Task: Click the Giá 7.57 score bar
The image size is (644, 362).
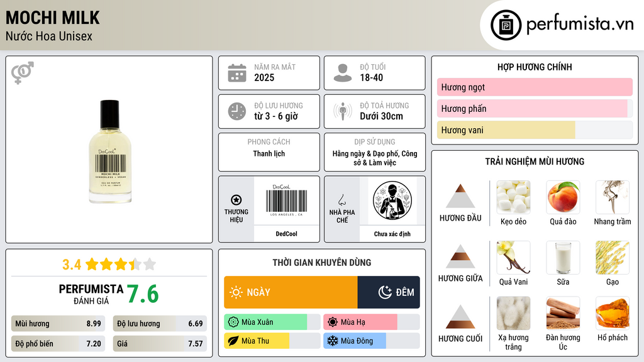Action: click(x=160, y=344)
